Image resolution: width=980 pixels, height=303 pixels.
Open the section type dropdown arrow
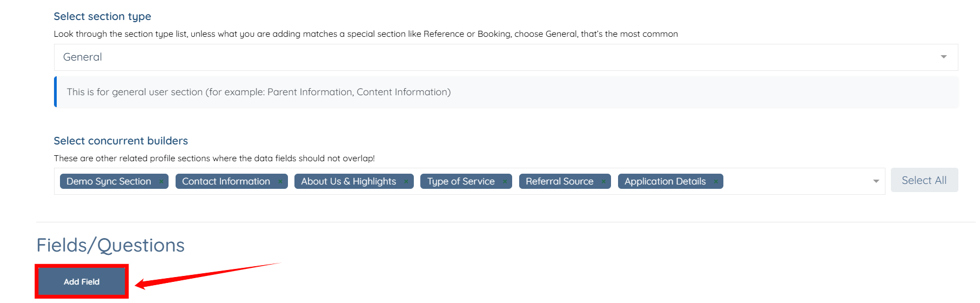tap(943, 57)
